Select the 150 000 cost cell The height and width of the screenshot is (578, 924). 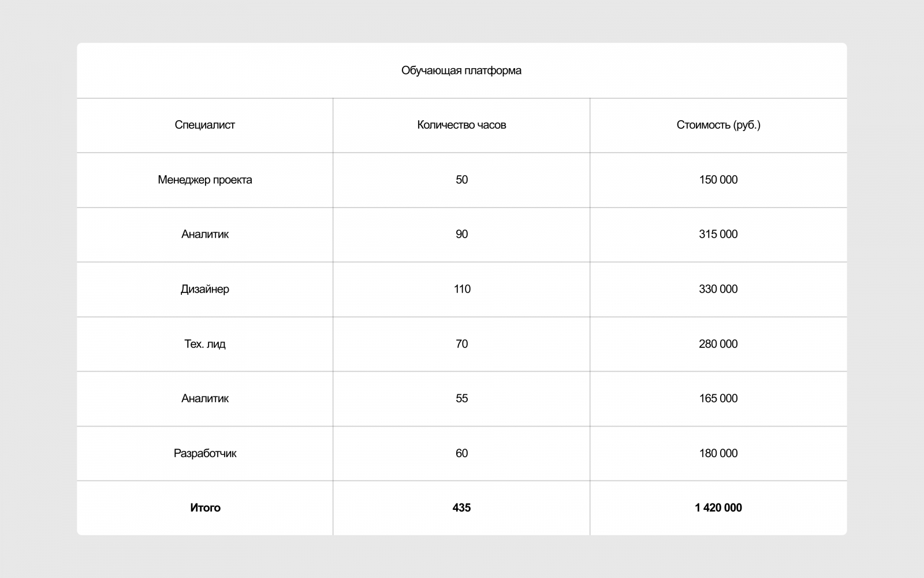[x=718, y=180]
